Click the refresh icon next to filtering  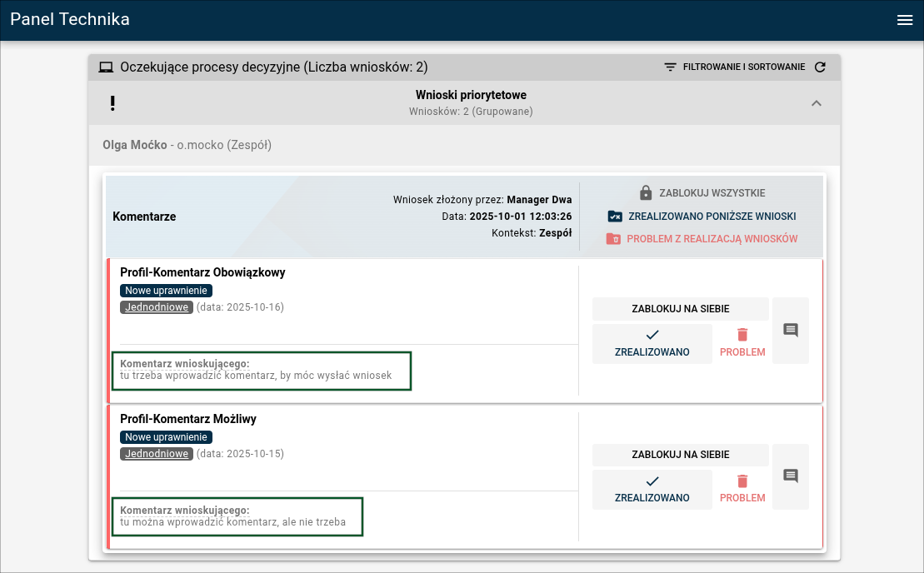pyautogui.click(x=820, y=67)
